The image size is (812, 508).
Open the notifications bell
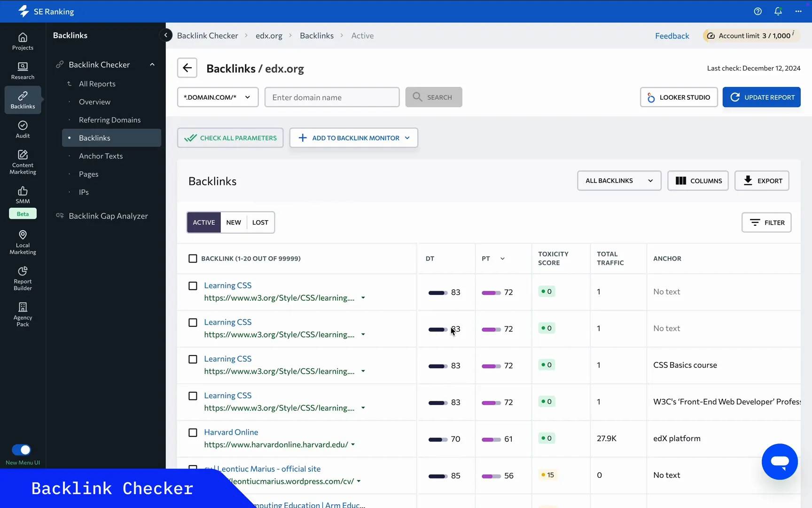778,11
